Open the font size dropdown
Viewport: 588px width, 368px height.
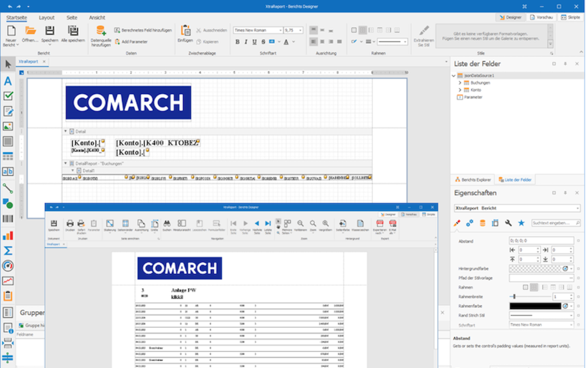tap(301, 30)
